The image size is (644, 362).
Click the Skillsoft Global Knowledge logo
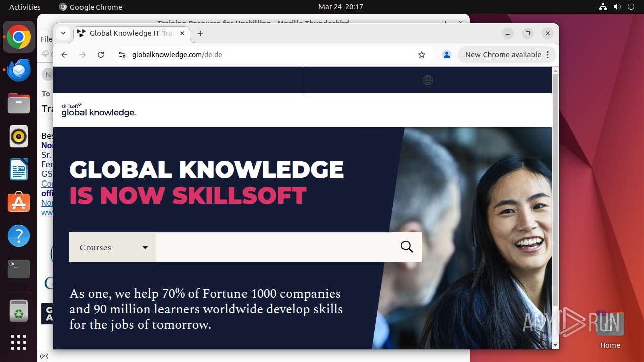point(99,110)
